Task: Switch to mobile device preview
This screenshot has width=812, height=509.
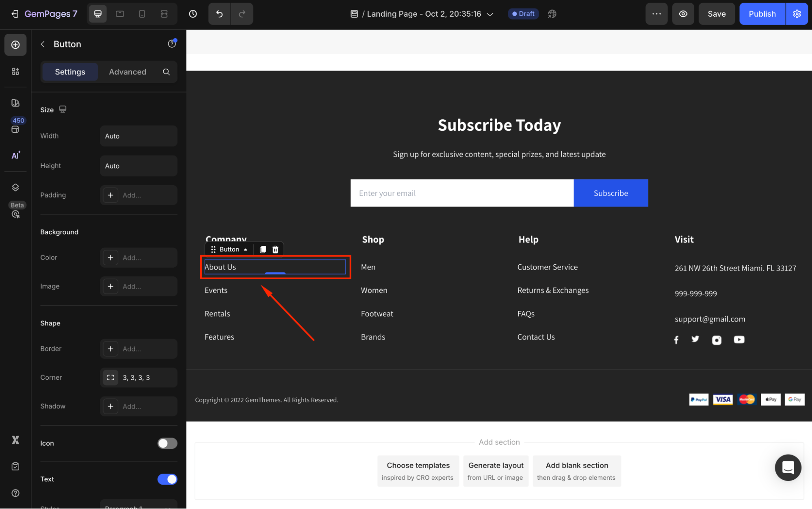Action: (142, 14)
